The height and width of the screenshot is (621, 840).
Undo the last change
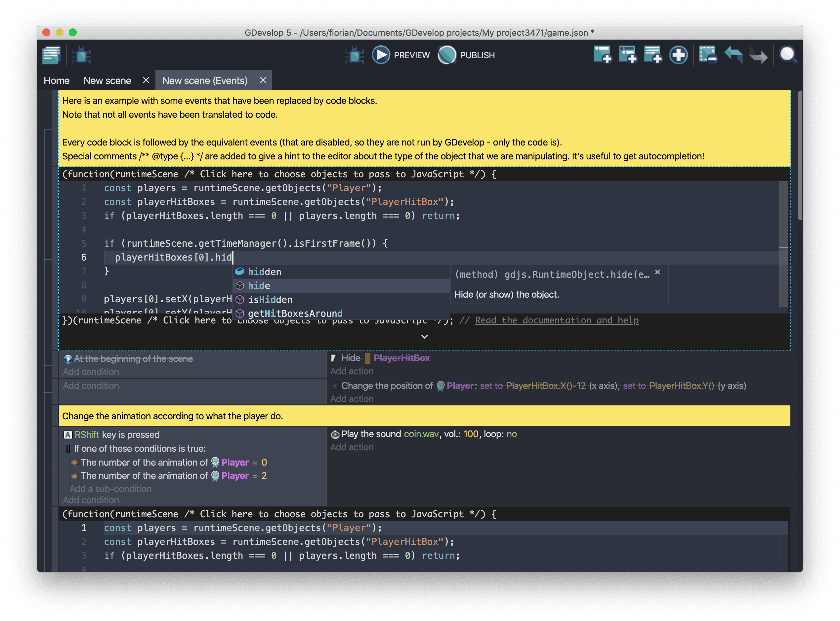(733, 55)
